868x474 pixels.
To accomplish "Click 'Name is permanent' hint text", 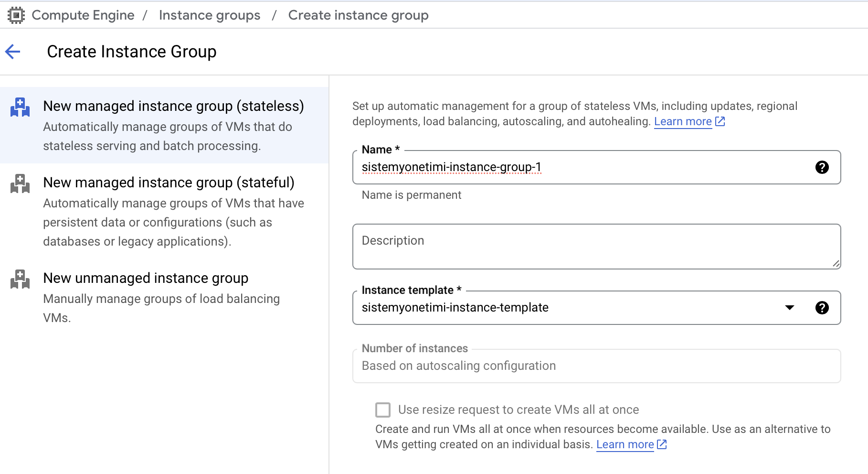I will click(412, 195).
